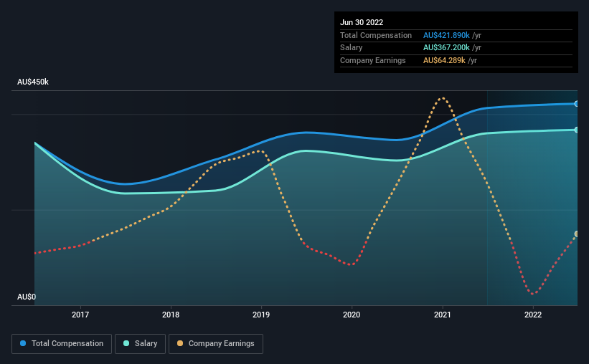Select the Total Compensation endpoint marker on chart
Image resolution: width=589 pixels, height=364 pixels.
(576, 104)
